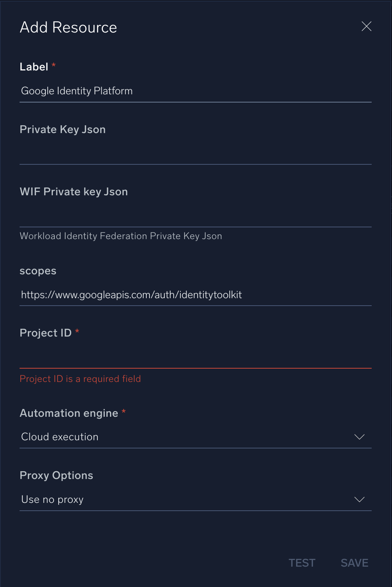Click the Project ID required error message
Image resolution: width=392 pixels, height=587 pixels.
coord(80,379)
